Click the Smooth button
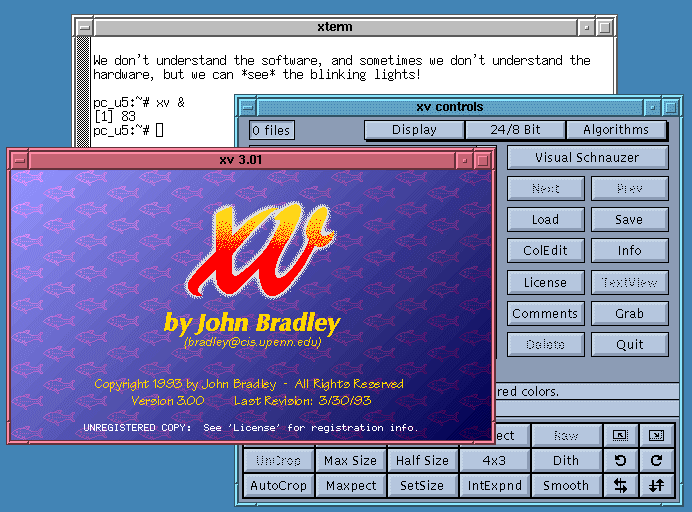 pyautogui.click(x=566, y=486)
